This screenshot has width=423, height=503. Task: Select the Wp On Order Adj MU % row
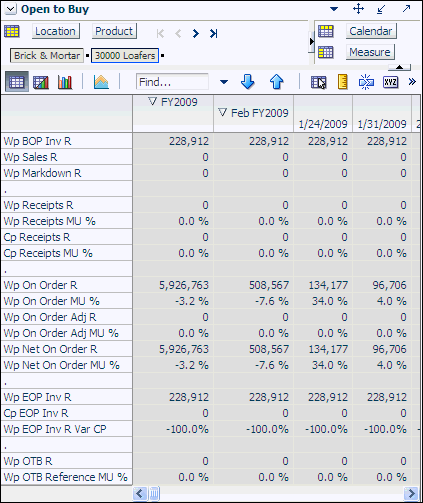(67, 333)
